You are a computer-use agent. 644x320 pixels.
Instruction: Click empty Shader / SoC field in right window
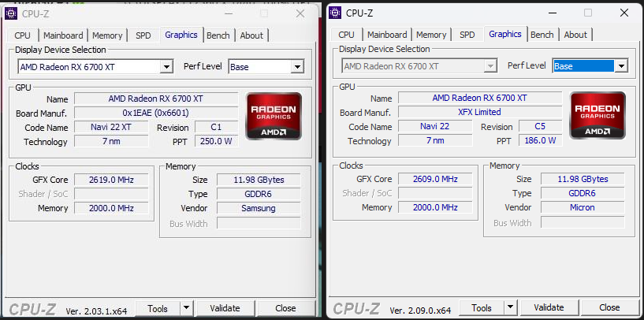pyautogui.click(x=435, y=193)
